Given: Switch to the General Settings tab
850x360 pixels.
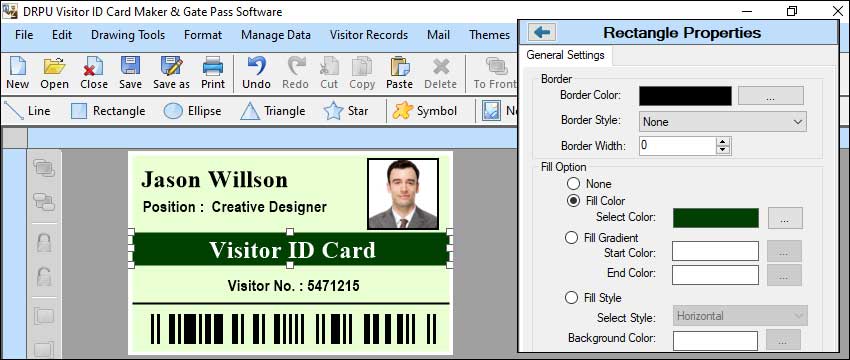Looking at the screenshot, I should (x=565, y=55).
